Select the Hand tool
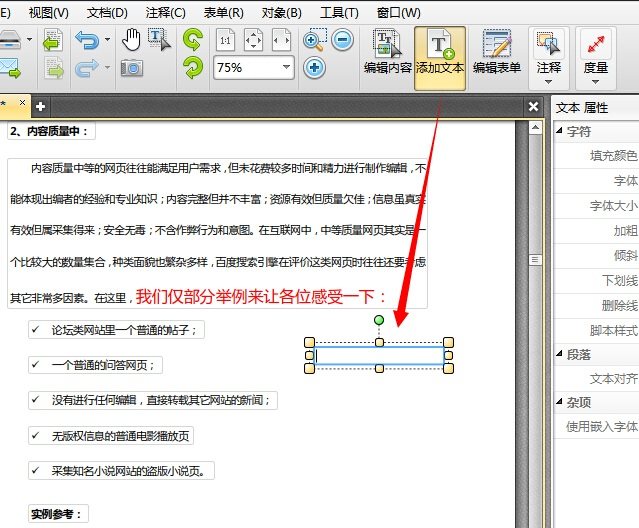Screen dimensions: 639x528 click(x=131, y=40)
